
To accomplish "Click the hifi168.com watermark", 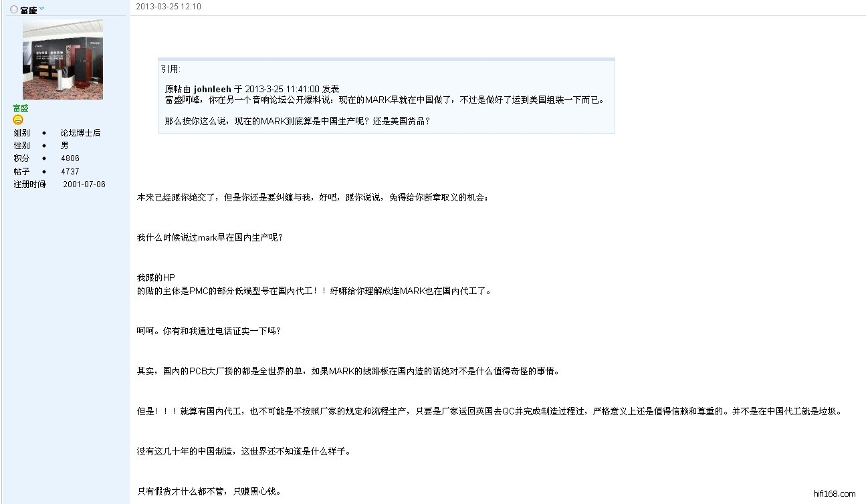I will point(834,494).
